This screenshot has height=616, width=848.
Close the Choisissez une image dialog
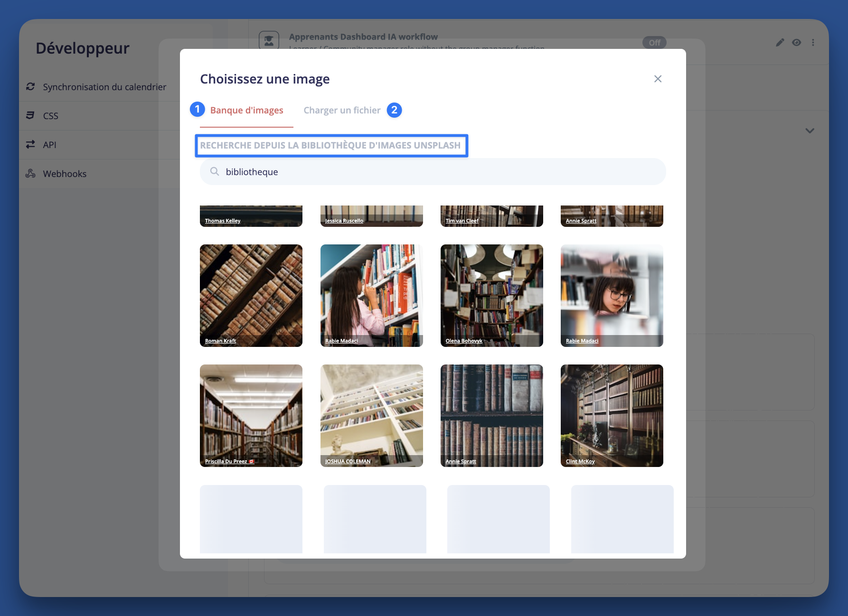(658, 79)
